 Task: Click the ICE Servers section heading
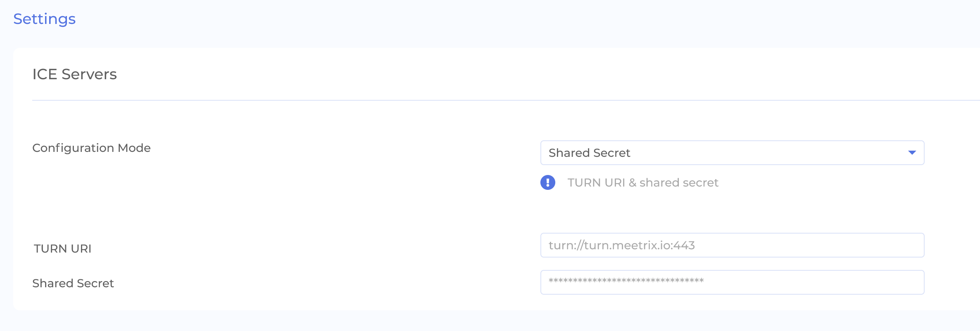(74, 74)
